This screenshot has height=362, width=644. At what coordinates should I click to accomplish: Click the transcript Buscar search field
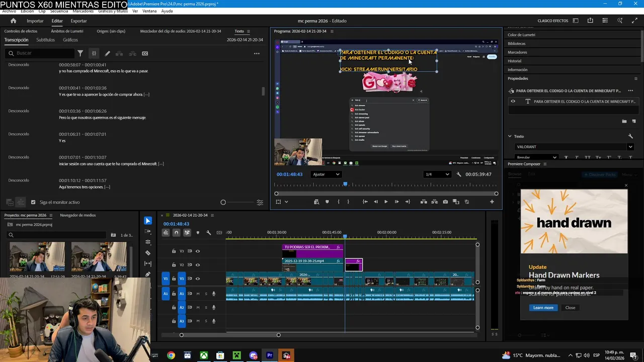pyautogui.click(x=40, y=53)
